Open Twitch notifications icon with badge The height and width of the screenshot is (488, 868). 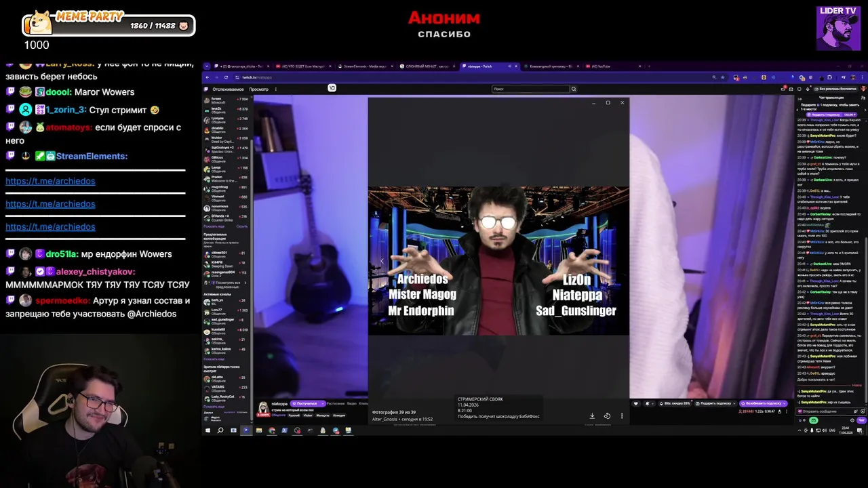point(784,89)
